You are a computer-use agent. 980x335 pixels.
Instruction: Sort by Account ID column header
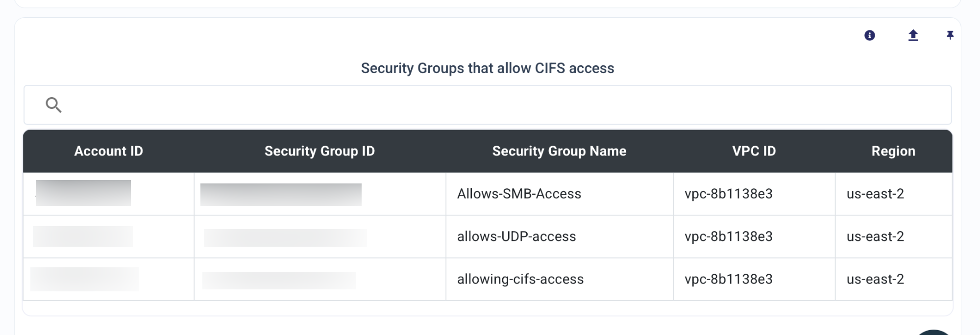pyautogui.click(x=109, y=151)
